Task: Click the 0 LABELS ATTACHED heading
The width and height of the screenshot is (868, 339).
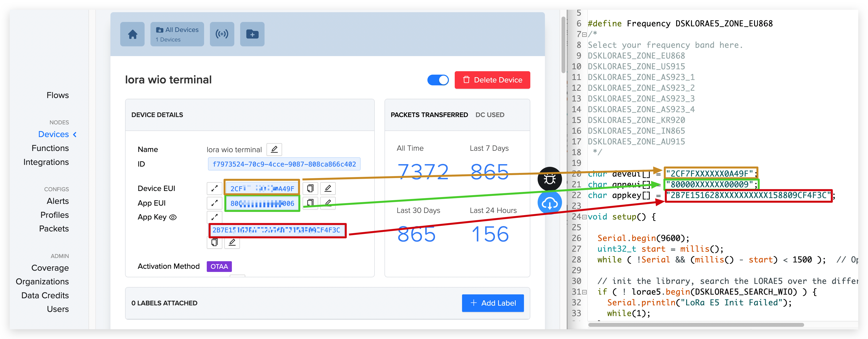Action: (x=164, y=303)
